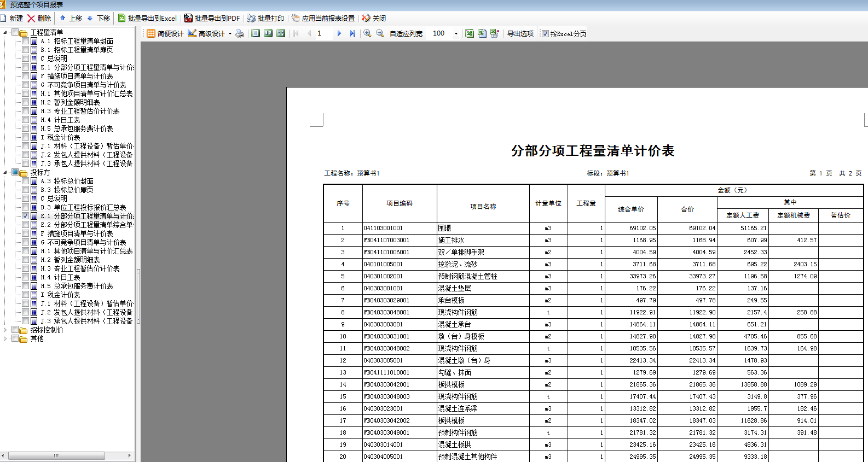868x462 pixels.
Task: Expand the 招标控制价 tree folder
Action: (x=5, y=330)
